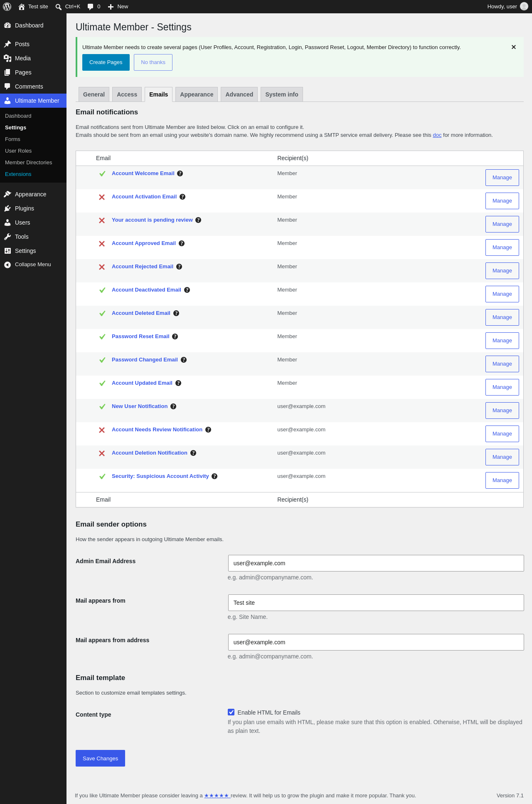
Task: Click help icon beside pending review email
Action: point(198,220)
